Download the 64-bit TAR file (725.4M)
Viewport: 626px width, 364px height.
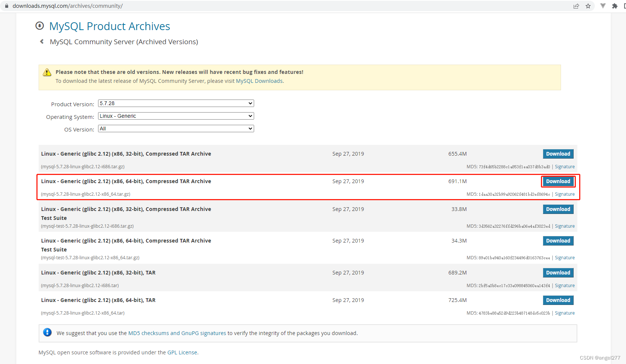[x=558, y=300]
